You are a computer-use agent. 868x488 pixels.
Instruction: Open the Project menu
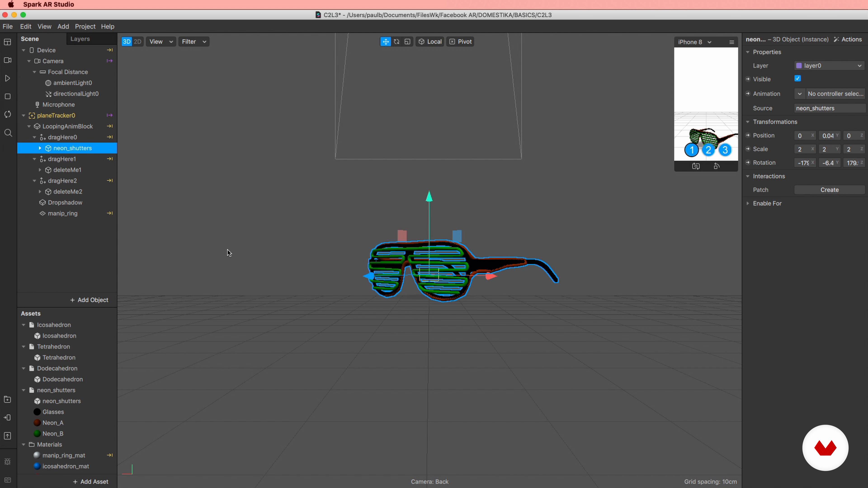85,26
